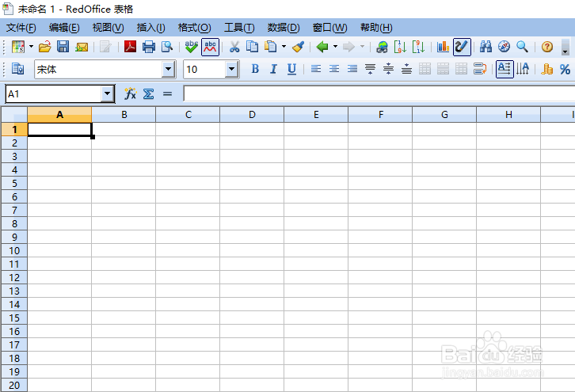Toggle Underline formatting

[291, 69]
